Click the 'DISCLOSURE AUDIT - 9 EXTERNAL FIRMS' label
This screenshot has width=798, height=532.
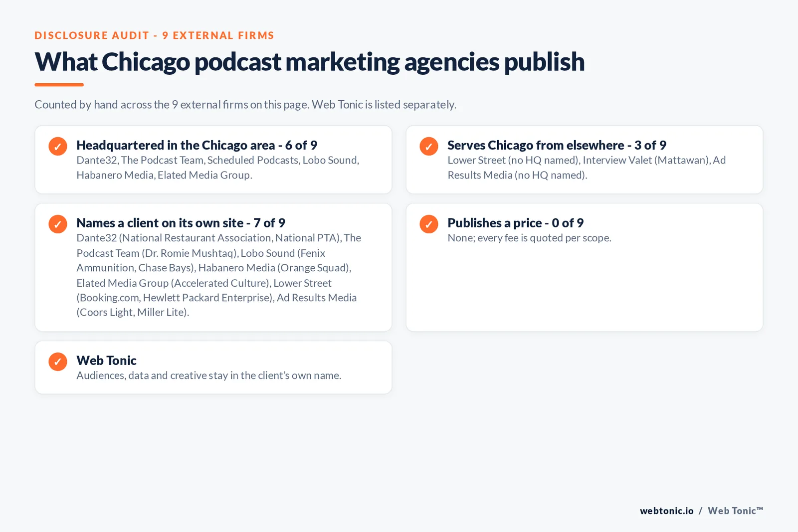coord(154,35)
